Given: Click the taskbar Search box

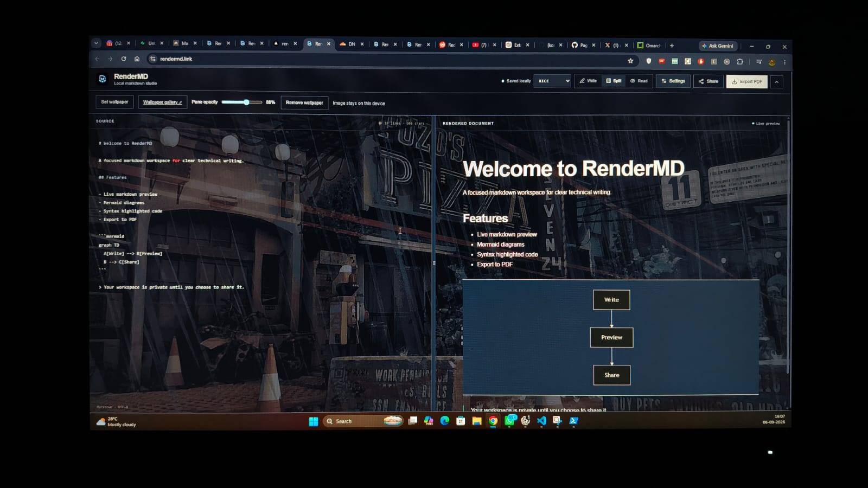Looking at the screenshot, I should 362,421.
